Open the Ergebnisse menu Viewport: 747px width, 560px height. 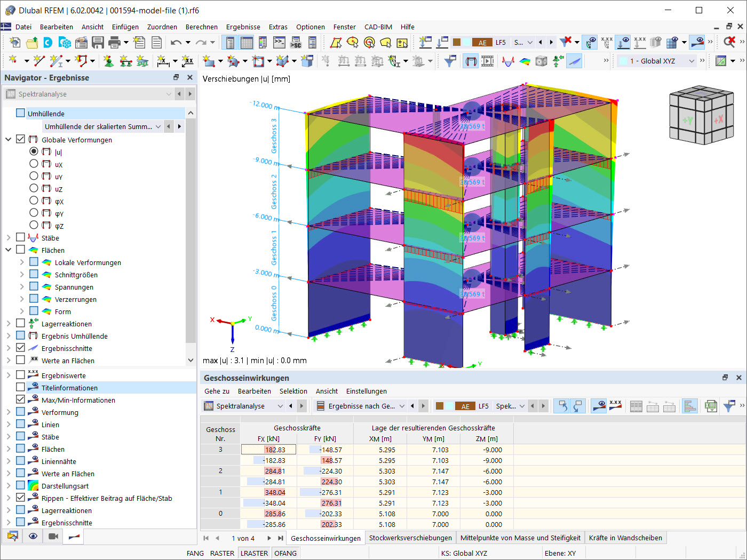click(243, 27)
